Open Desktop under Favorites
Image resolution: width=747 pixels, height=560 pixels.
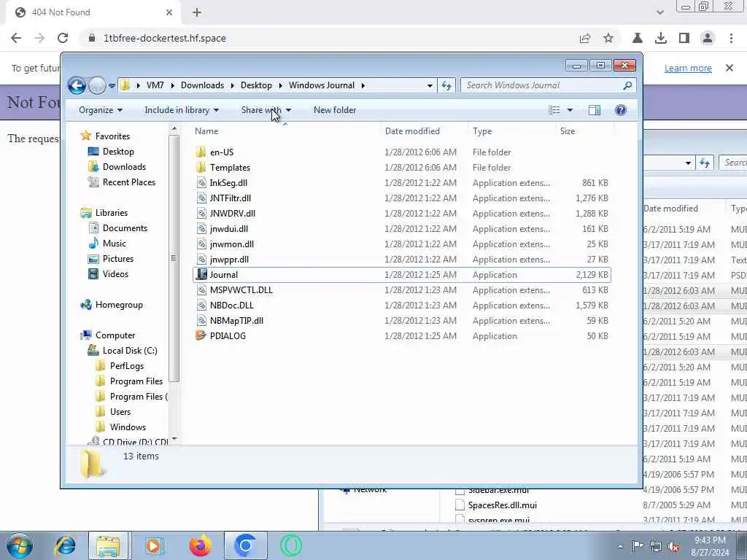pos(118,152)
